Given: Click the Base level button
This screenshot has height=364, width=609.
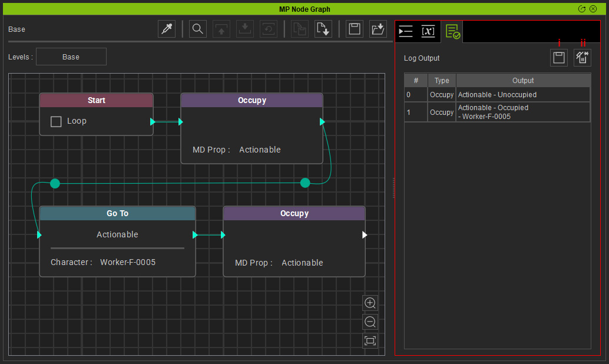Looking at the screenshot, I should [x=71, y=57].
